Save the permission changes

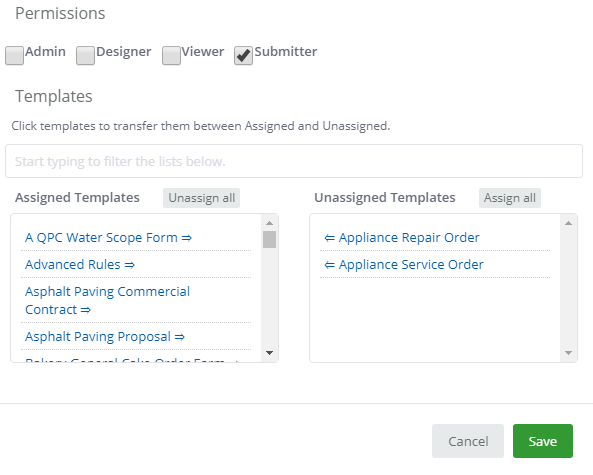pos(543,441)
